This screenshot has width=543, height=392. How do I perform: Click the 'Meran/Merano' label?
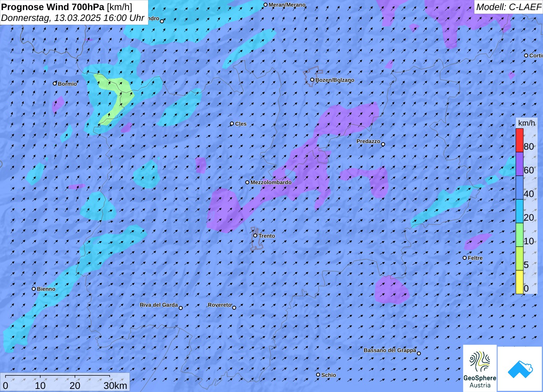click(x=287, y=5)
